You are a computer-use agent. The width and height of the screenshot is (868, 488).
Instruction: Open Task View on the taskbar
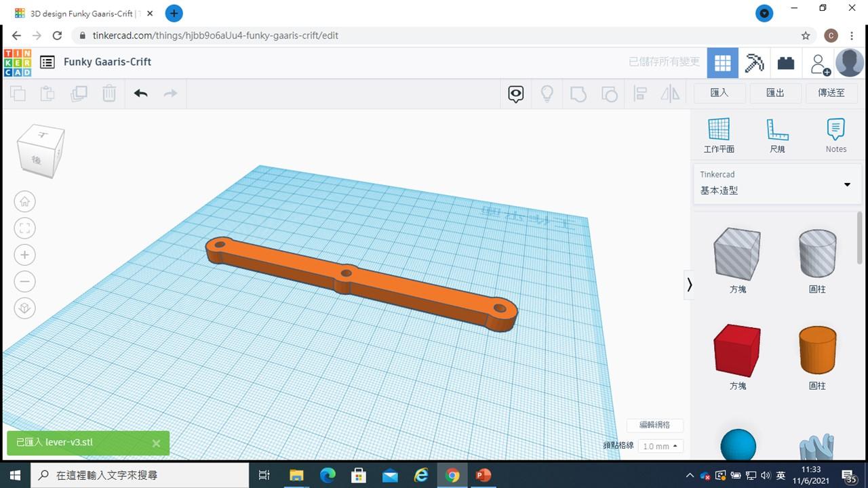pos(264,475)
